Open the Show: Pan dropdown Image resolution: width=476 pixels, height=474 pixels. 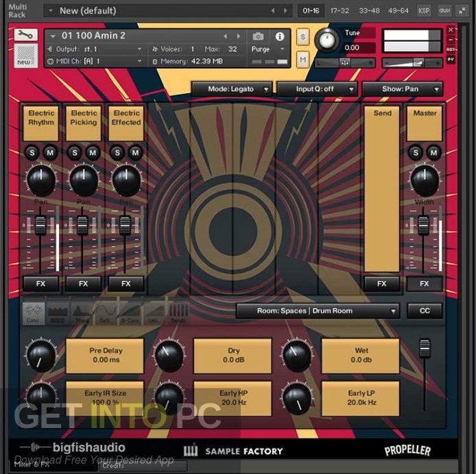click(x=402, y=89)
